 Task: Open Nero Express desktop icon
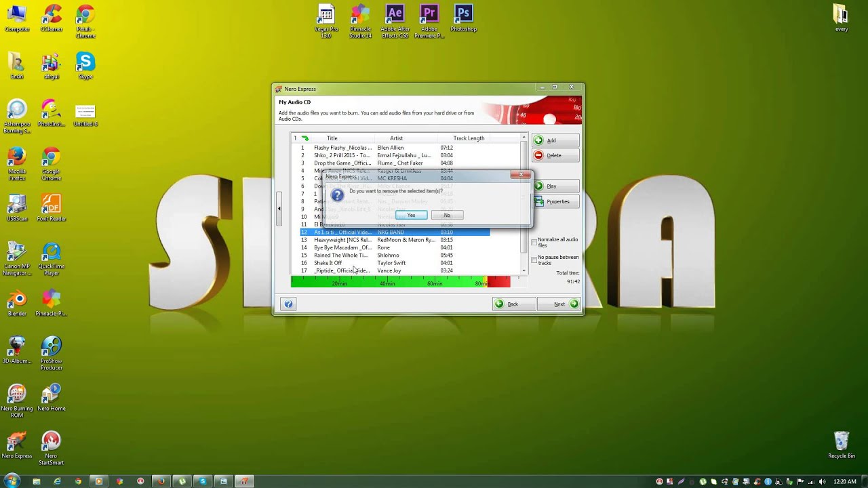pos(17,445)
